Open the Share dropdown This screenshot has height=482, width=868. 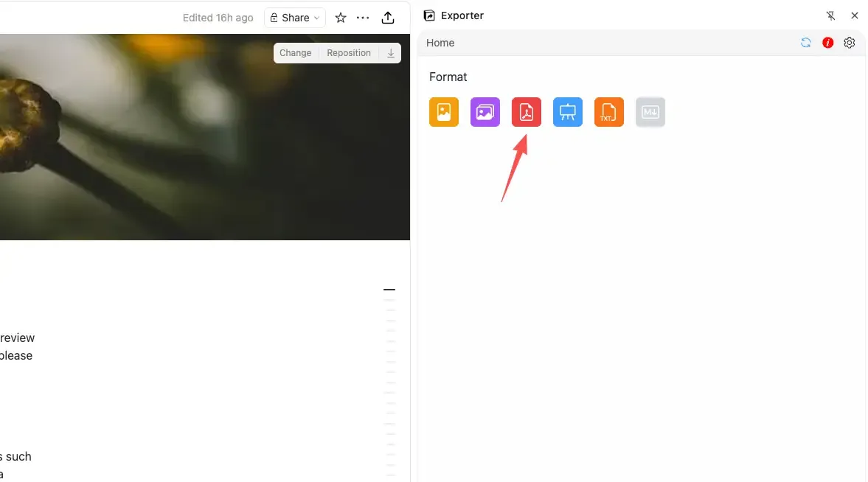click(294, 17)
